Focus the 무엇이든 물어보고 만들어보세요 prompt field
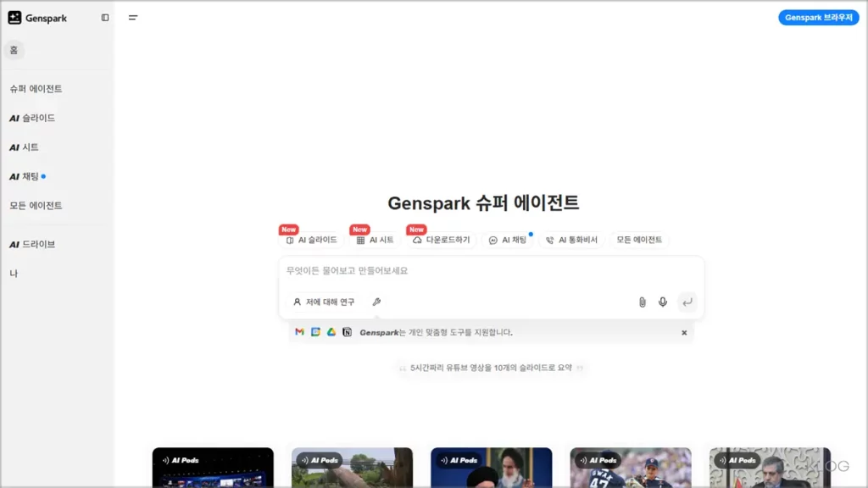The height and width of the screenshot is (488, 868). (491, 270)
